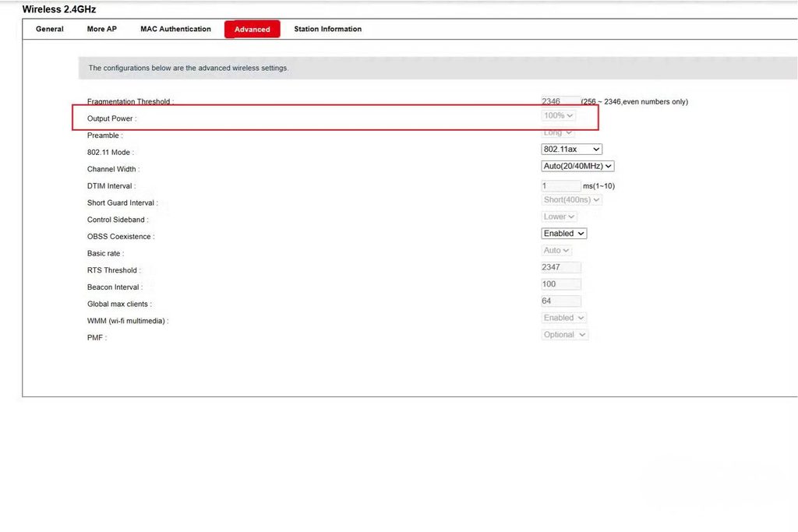This screenshot has width=798, height=532.
Task: Click the Preamble label
Action: click(x=105, y=136)
